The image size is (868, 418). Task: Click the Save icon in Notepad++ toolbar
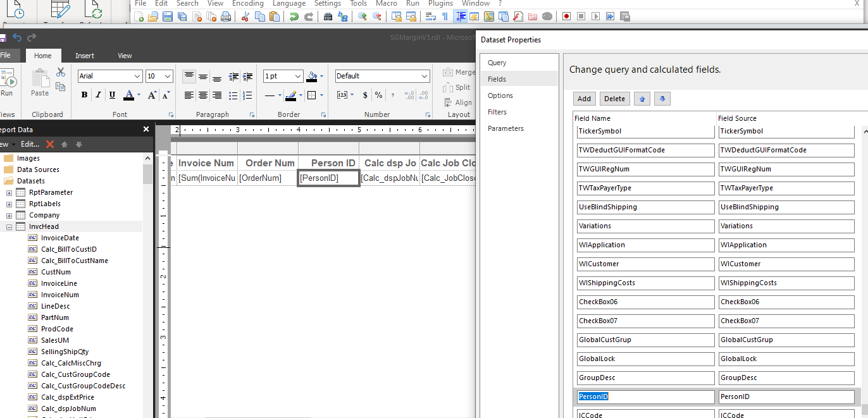click(x=168, y=16)
